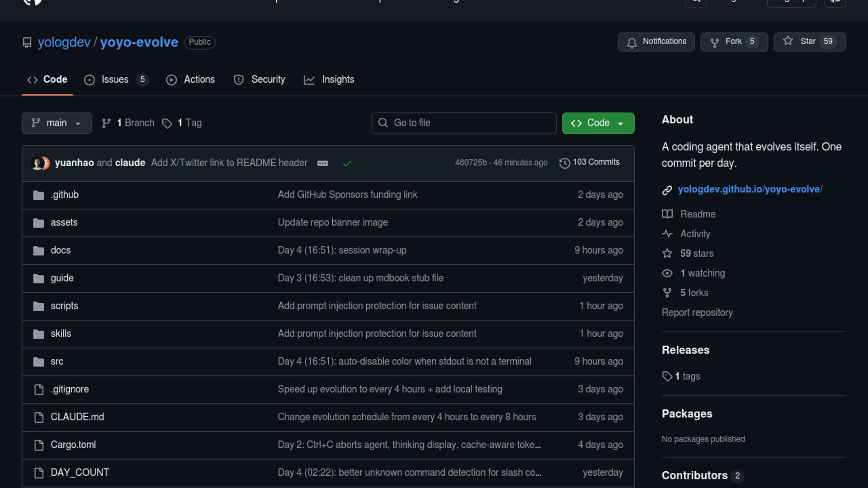The height and width of the screenshot is (488, 868).
Task: Open the 1 watching eye link
Action: (x=702, y=273)
